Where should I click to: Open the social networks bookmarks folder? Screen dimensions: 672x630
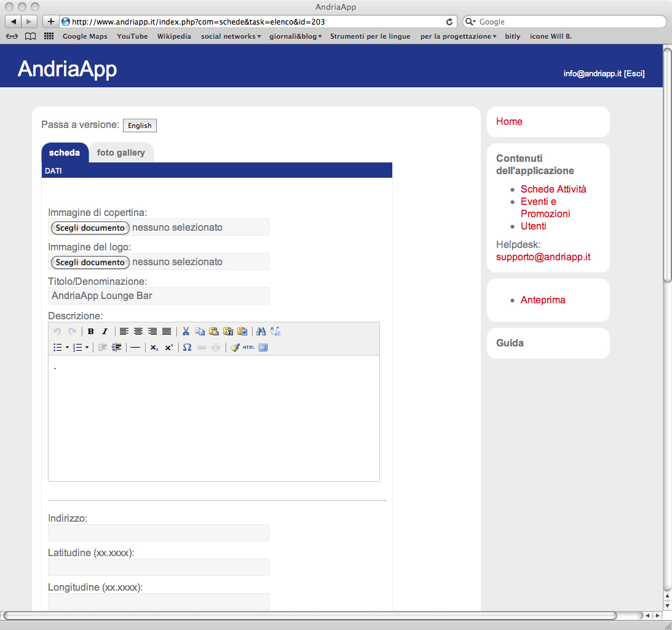tap(231, 36)
